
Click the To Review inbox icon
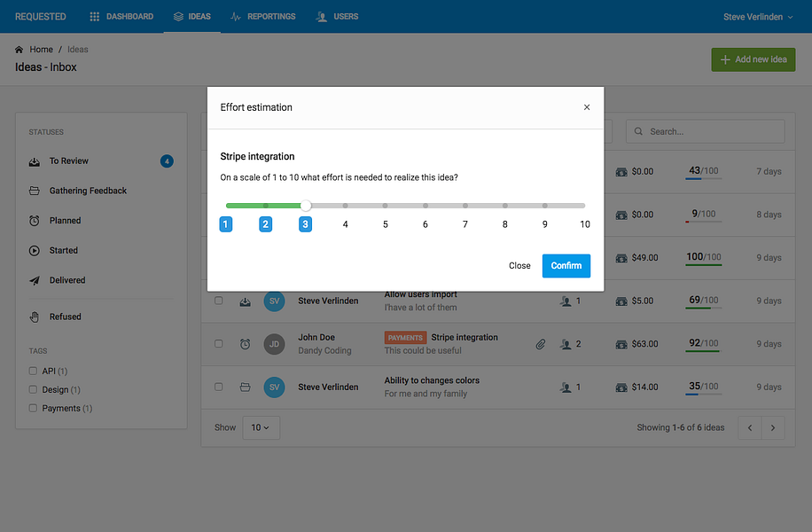(x=35, y=161)
